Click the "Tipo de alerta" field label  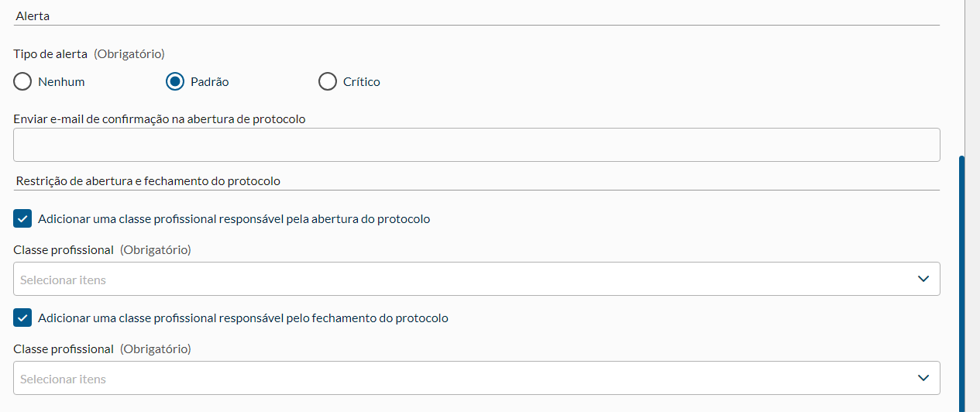pos(50,54)
